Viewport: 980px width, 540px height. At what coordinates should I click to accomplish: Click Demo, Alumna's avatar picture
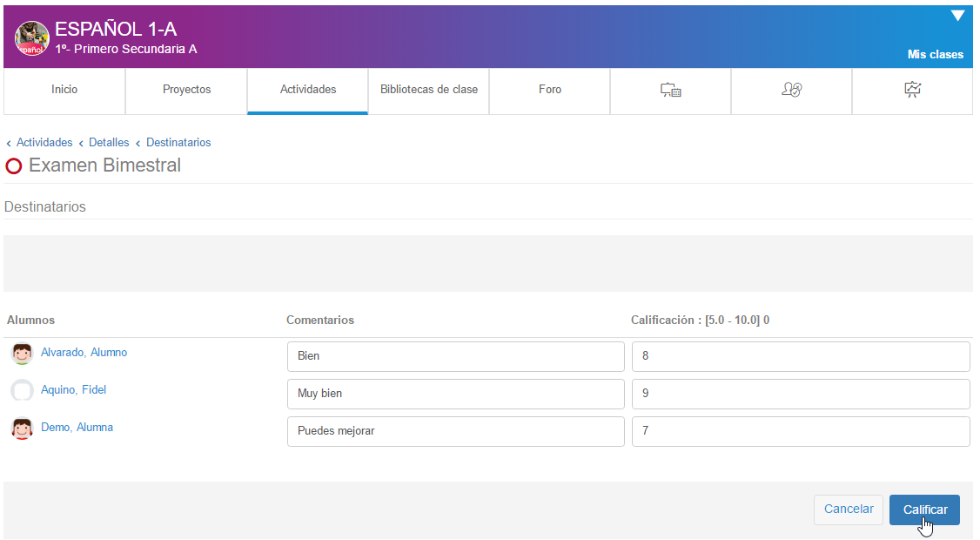(22, 429)
